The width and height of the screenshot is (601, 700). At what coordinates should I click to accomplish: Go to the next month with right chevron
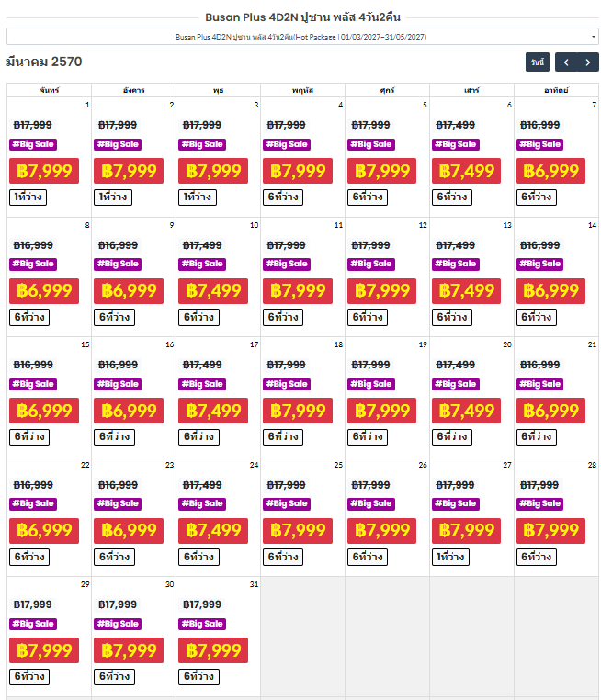point(588,62)
